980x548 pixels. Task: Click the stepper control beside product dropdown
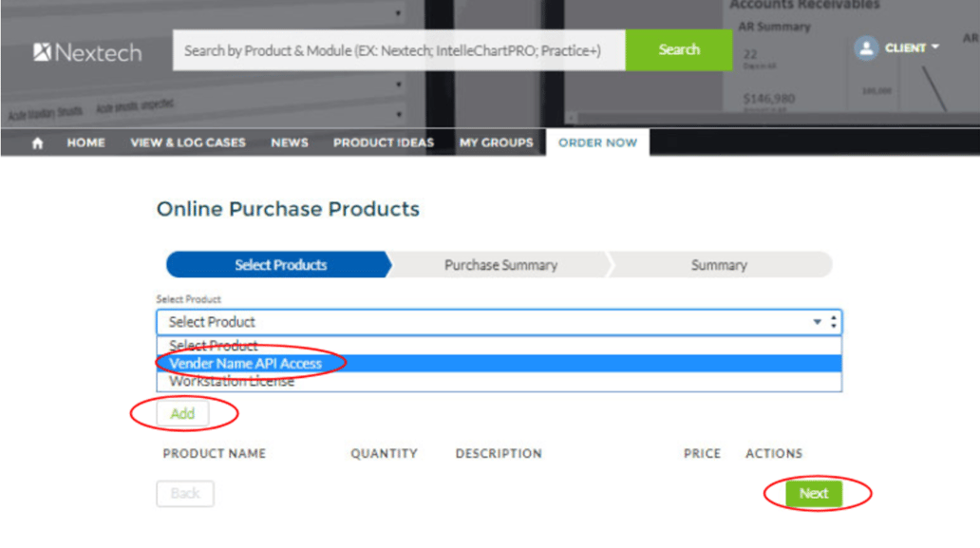click(x=833, y=322)
